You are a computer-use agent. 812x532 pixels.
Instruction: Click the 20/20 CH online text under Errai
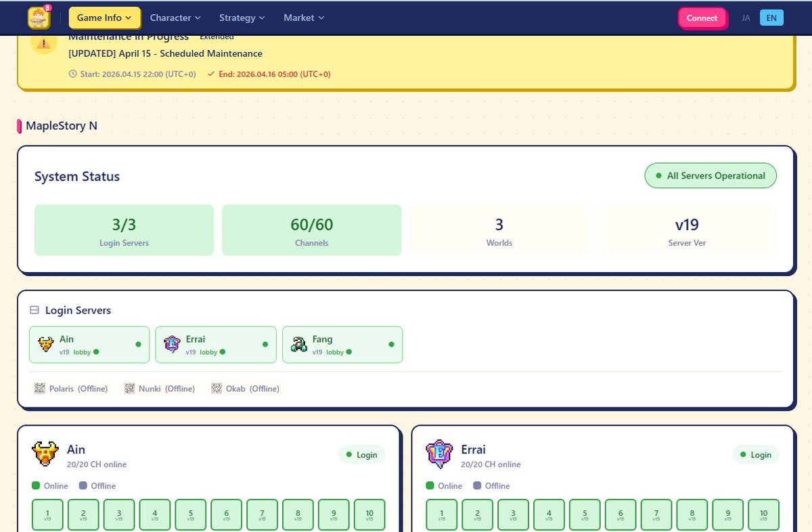[491, 464]
